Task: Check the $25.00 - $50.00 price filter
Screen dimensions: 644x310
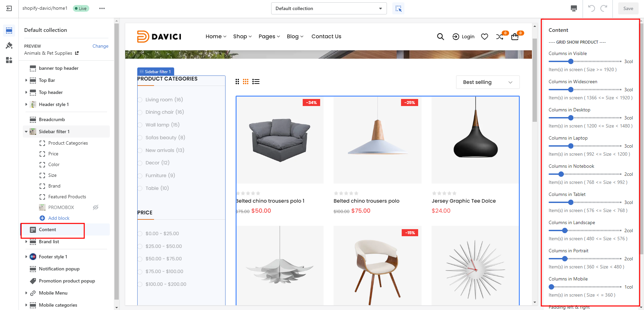Action: (140, 246)
